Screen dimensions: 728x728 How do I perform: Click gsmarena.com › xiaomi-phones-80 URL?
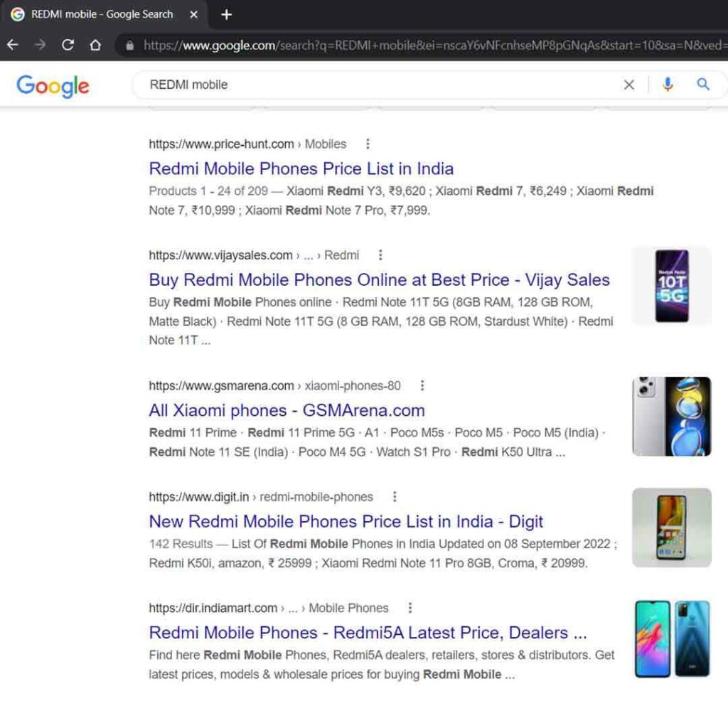pos(274,385)
